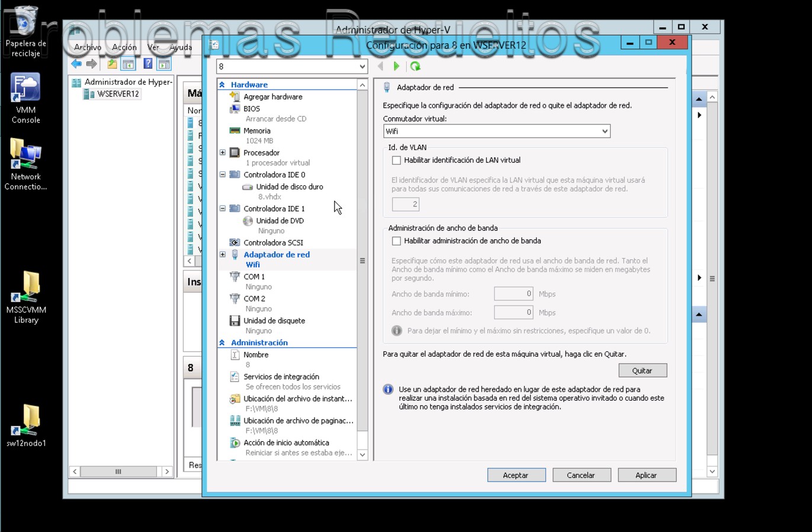Open the Ayuda menu in Hyper-V Manager
The width and height of the screenshot is (812, 532).
[x=181, y=47]
